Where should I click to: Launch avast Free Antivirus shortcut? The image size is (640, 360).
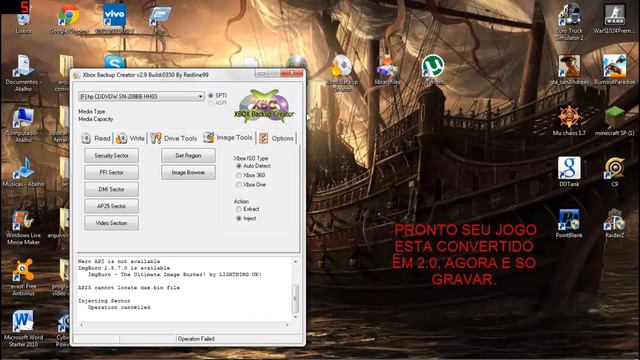(x=23, y=278)
